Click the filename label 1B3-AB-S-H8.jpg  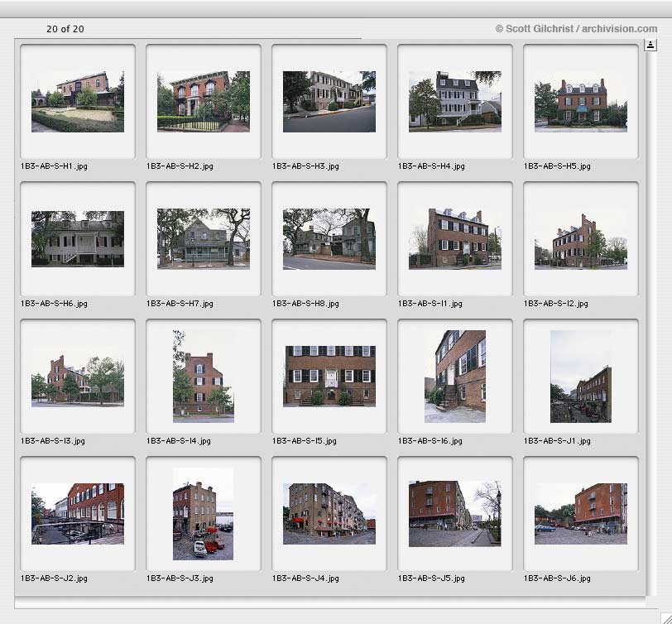(x=305, y=304)
